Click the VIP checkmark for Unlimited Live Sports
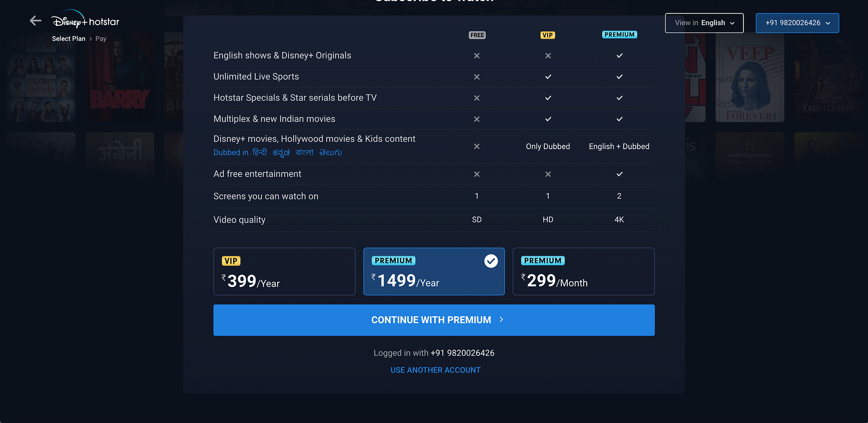This screenshot has width=868, height=423. click(548, 77)
